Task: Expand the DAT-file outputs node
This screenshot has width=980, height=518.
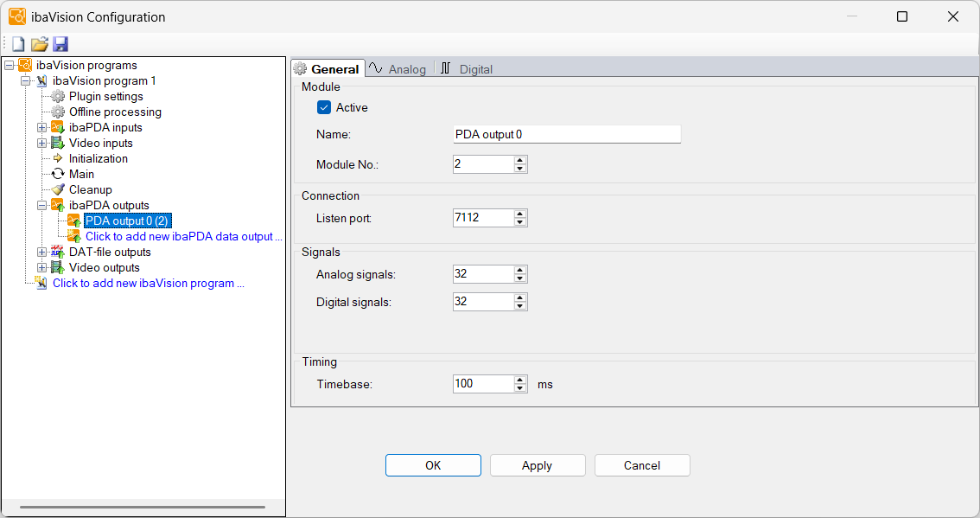Action: (x=41, y=253)
